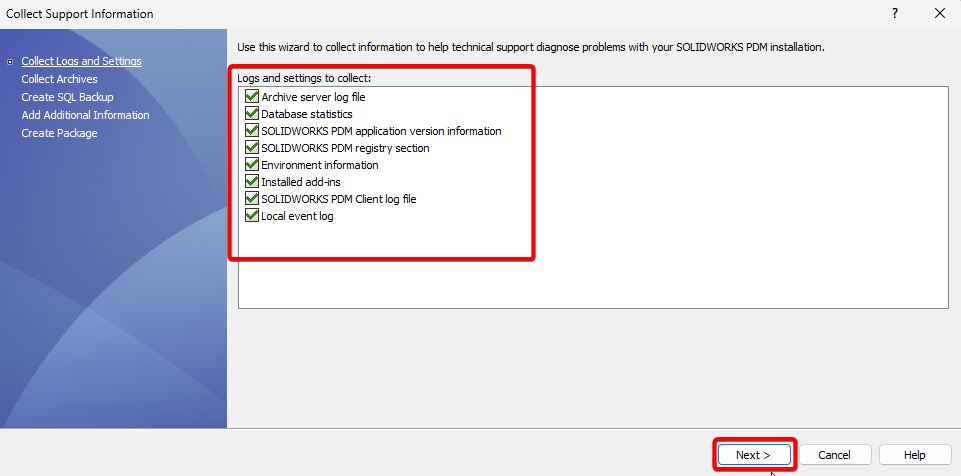Click the Next > button
The image size is (961, 476).
pyautogui.click(x=754, y=455)
